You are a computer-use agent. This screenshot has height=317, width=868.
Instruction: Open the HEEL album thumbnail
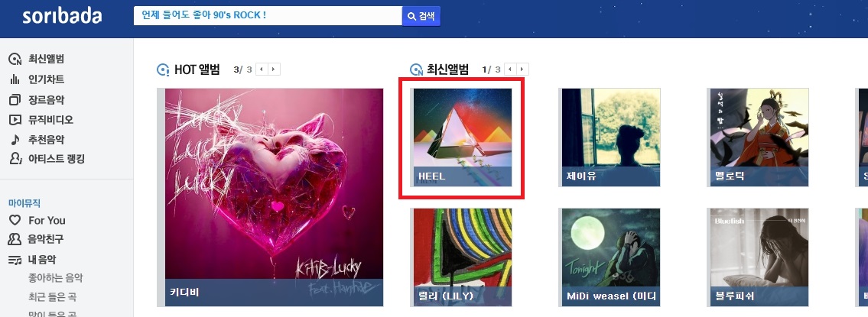click(463, 137)
